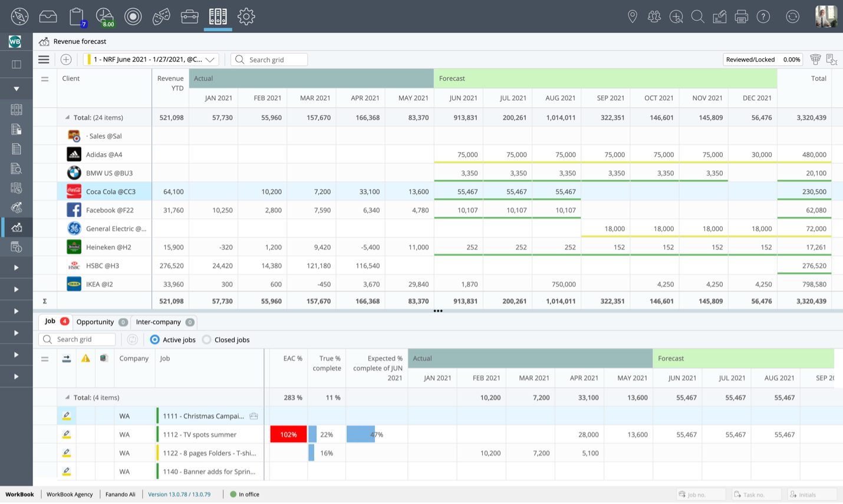This screenshot has width=843, height=504.
Task: Select the Closed jobs radio button
Action: (207, 340)
